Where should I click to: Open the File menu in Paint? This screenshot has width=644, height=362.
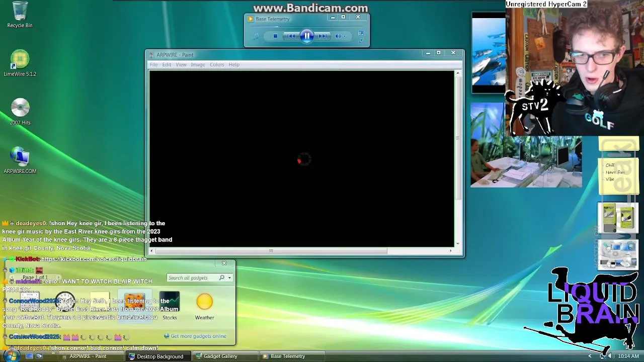(x=153, y=64)
